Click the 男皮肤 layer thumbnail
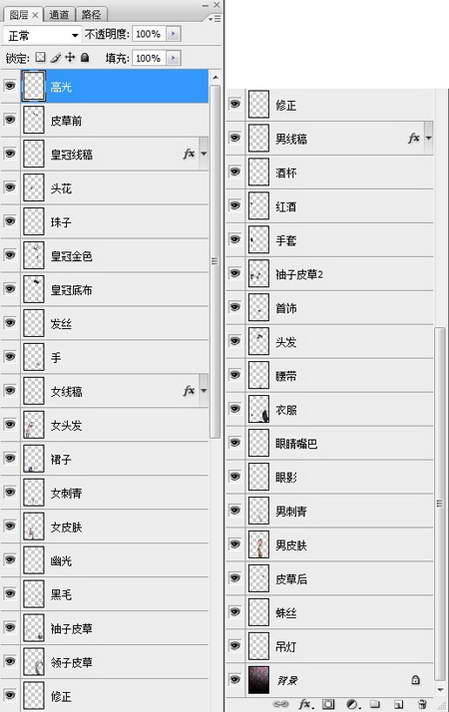This screenshot has height=712, width=449. tap(259, 544)
